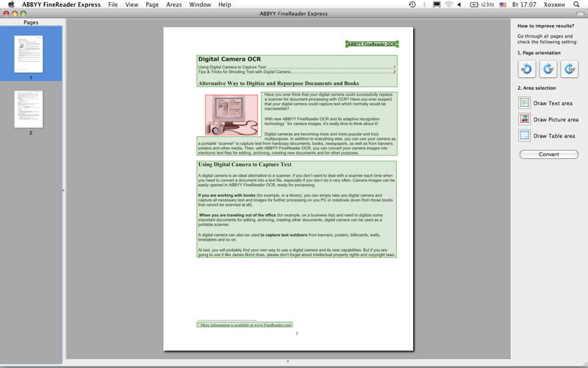The height and width of the screenshot is (368, 588).
Task: Rotate page 90 degrees clockwise
Action: (x=548, y=69)
